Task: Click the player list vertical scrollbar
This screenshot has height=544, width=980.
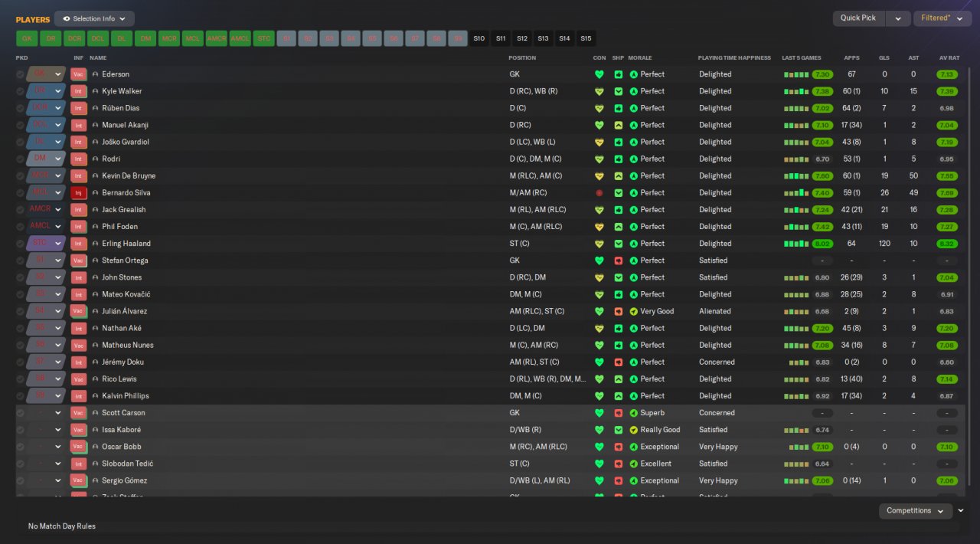Action: coord(969,276)
